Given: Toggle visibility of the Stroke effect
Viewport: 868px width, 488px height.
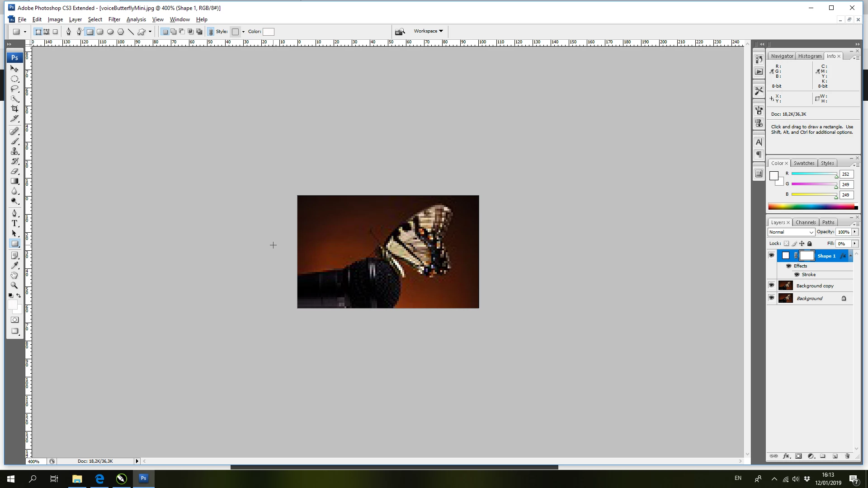Looking at the screenshot, I should 797,275.
